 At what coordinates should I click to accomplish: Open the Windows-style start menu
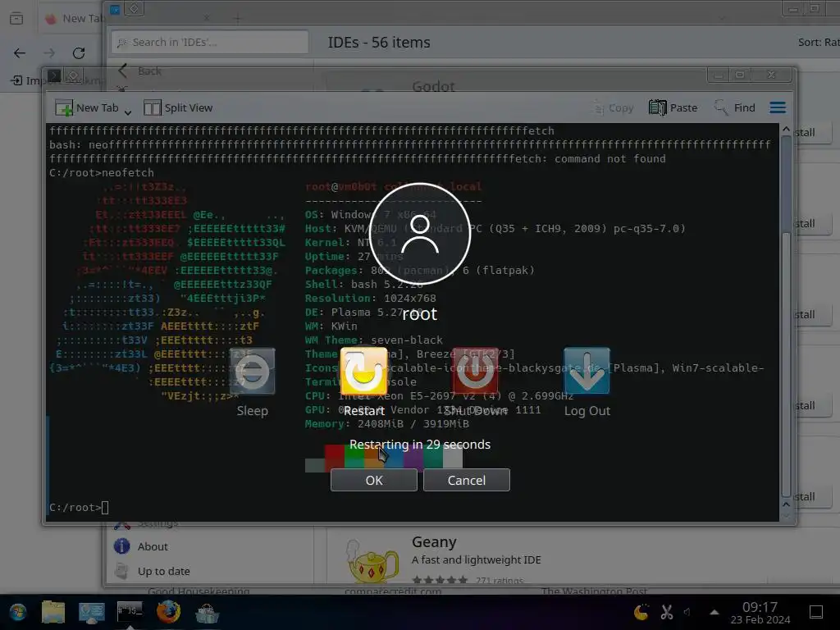click(18, 612)
